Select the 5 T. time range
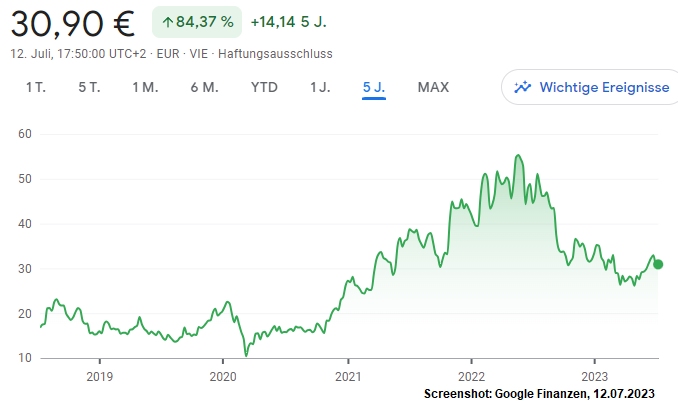This screenshot has height=404, width=678. click(x=89, y=87)
